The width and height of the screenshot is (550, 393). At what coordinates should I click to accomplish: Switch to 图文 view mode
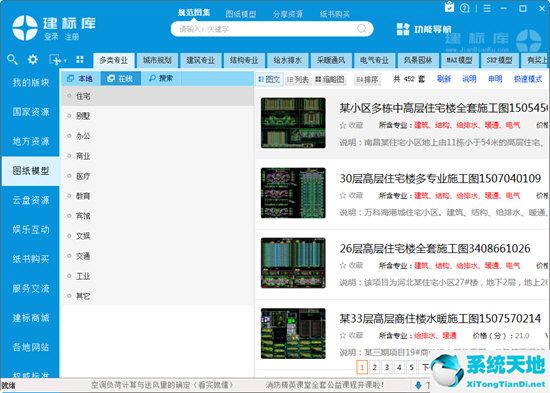[x=269, y=80]
